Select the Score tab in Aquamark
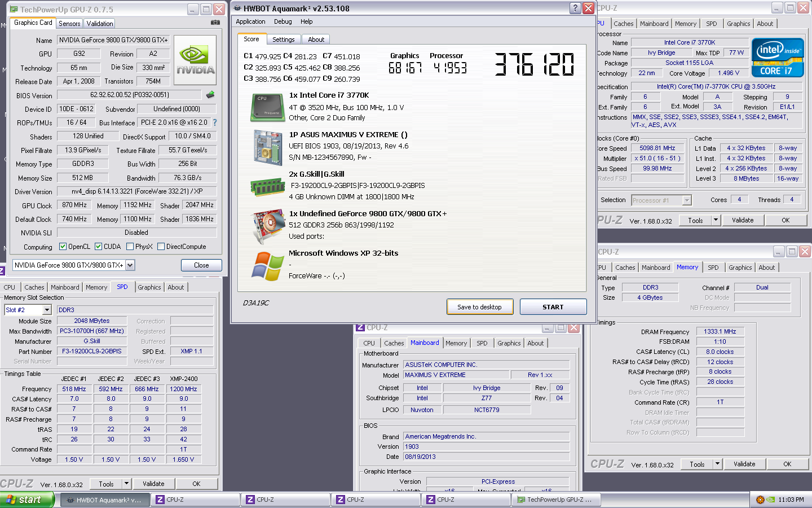This screenshot has width=812, height=508. [x=251, y=39]
